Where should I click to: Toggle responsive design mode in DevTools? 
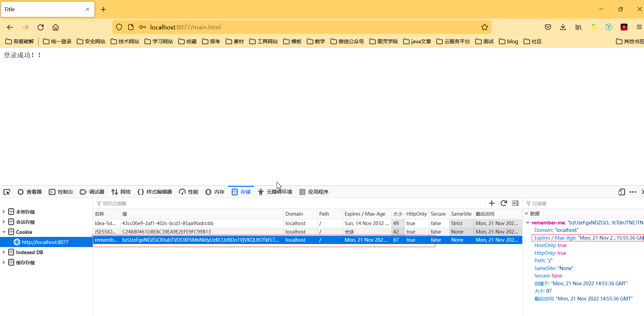621,192
